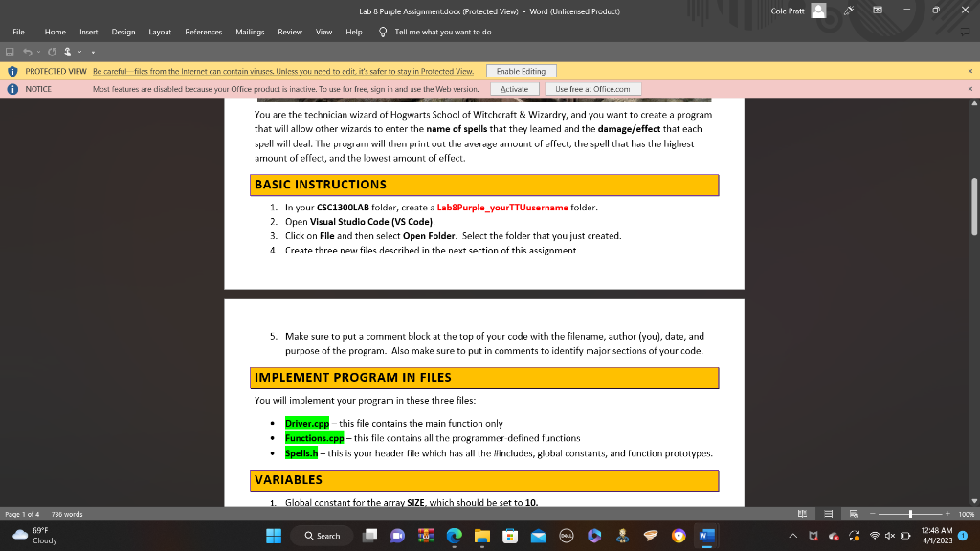Toggle Touch/Mouse Mode
This screenshot has width=980, height=551.
[x=67, y=51]
